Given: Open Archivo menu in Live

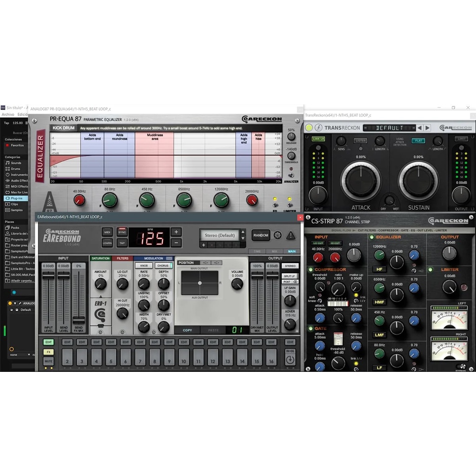Looking at the screenshot, I should click(8, 114).
